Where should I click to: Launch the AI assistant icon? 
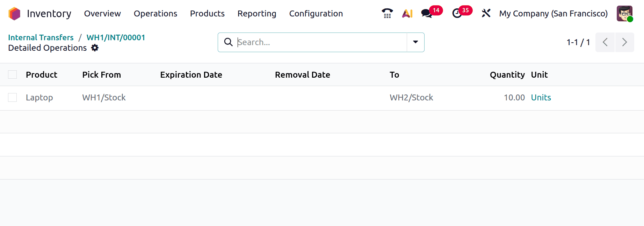(407, 13)
